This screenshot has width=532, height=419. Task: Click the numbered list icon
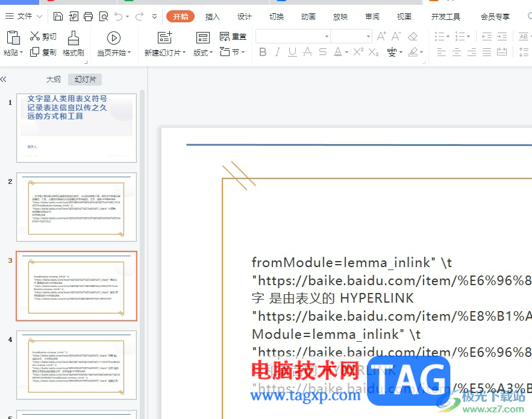click(x=460, y=36)
